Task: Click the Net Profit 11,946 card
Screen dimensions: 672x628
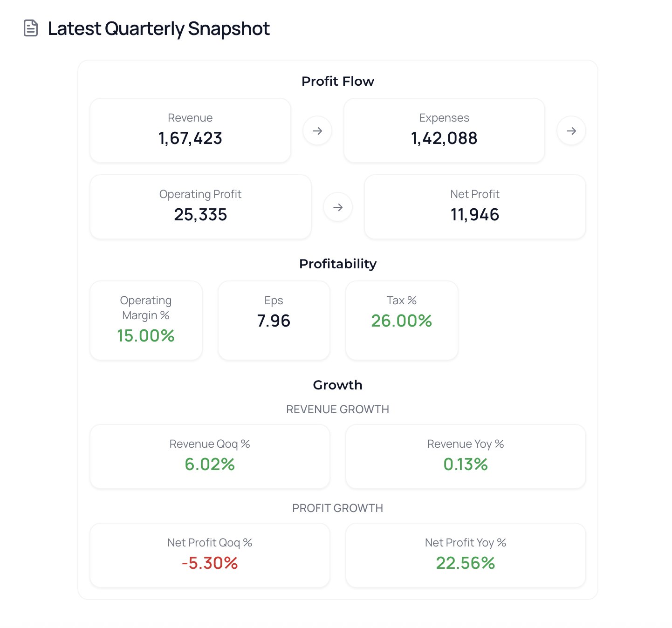Action: (475, 207)
